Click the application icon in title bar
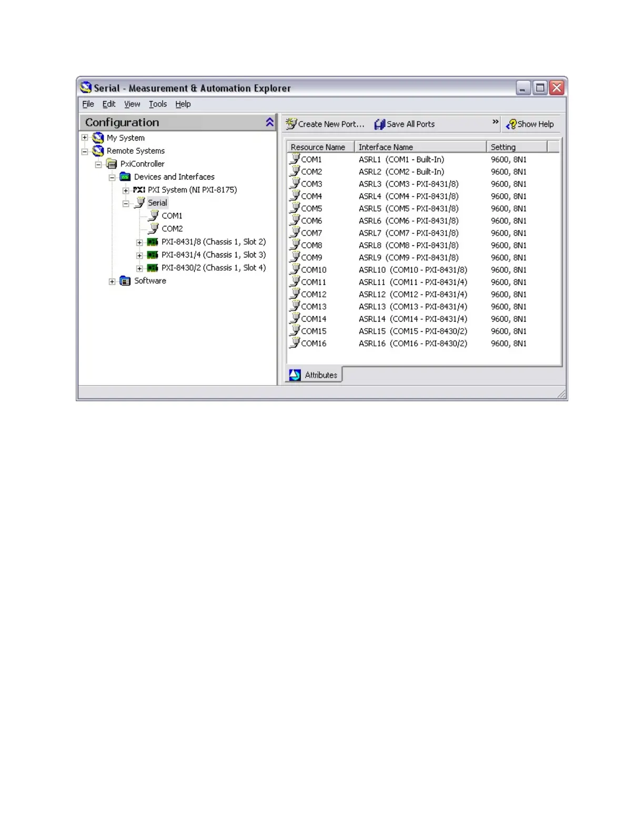This screenshot has width=644, height=834. click(86, 87)
